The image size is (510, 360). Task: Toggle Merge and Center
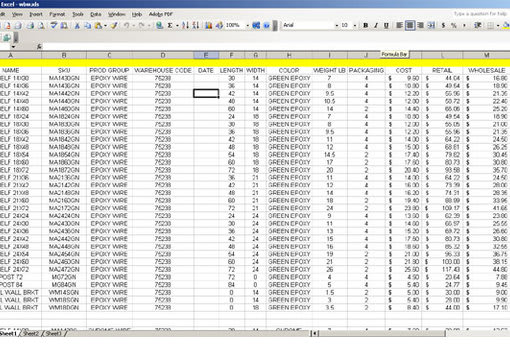click(x=431, y=25)
